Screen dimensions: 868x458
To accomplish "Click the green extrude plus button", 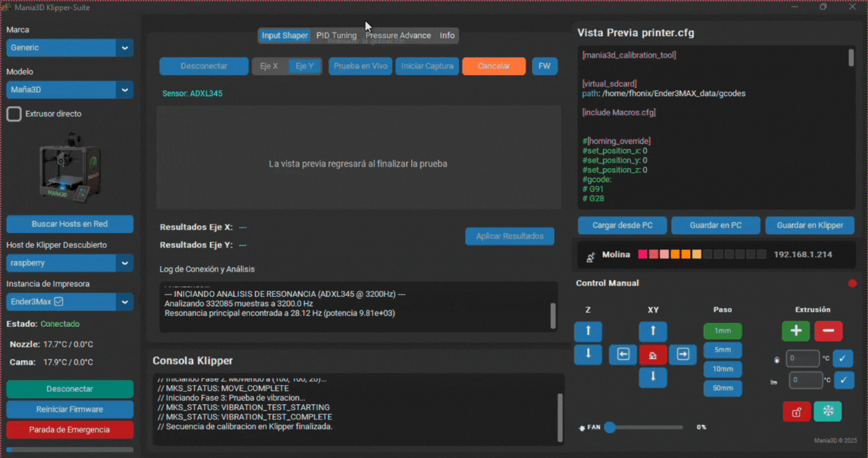I will 796,331.
